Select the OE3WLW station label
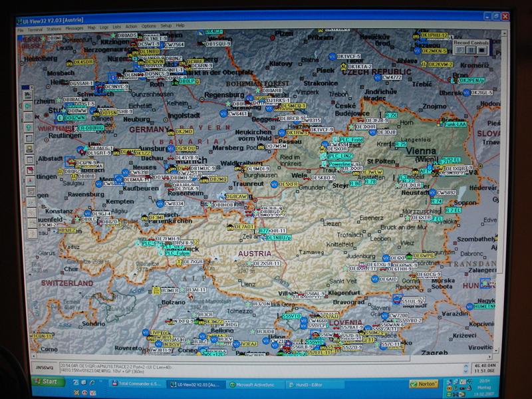532x399 pixels. click(372, 172)
